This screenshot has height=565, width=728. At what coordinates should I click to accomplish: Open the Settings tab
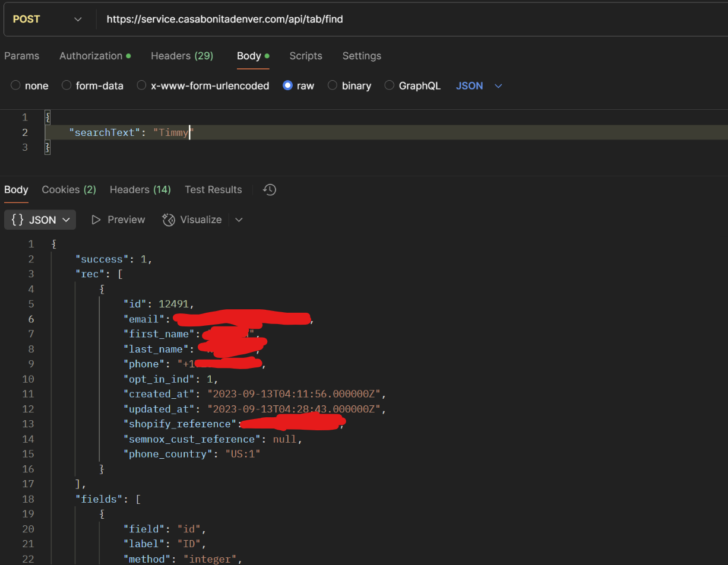tap(362, 56)
